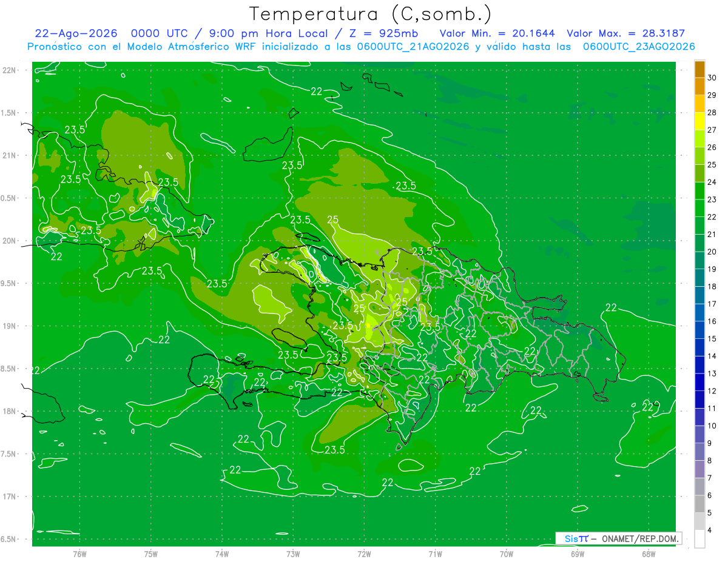Click the '8.5N' latitude axis label
Image resolution: width=728 pixels, height=562 pixels.
point(8,369)
